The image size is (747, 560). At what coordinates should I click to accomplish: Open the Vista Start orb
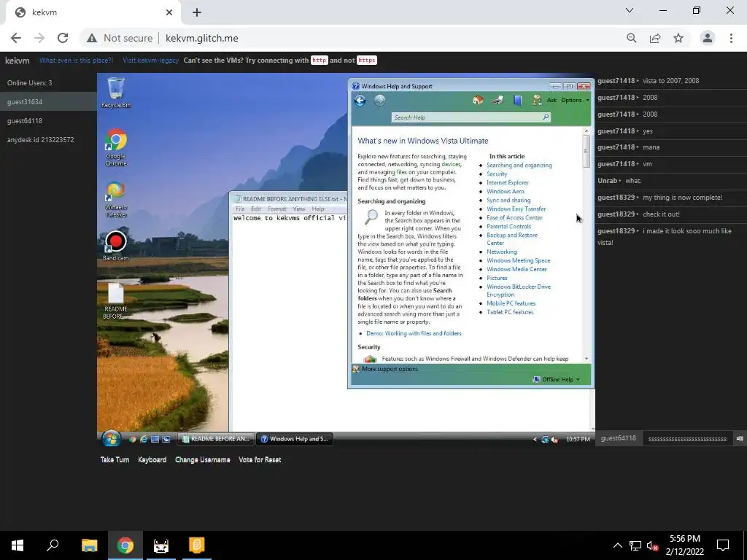tap(111, 438)
